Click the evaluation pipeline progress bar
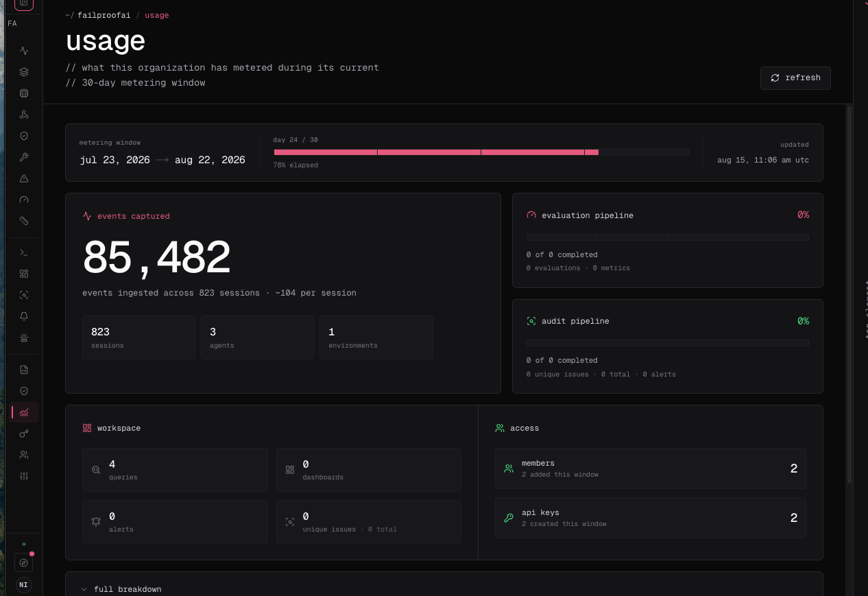Screen dimensions: 868x596 click(668, 237)
